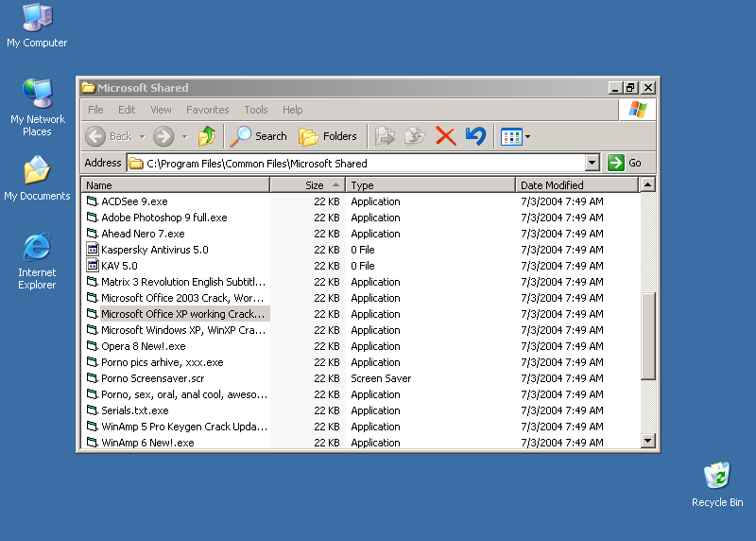756x541 pixels.
Task: Open the Favorites menu
Action: point(207,110)
